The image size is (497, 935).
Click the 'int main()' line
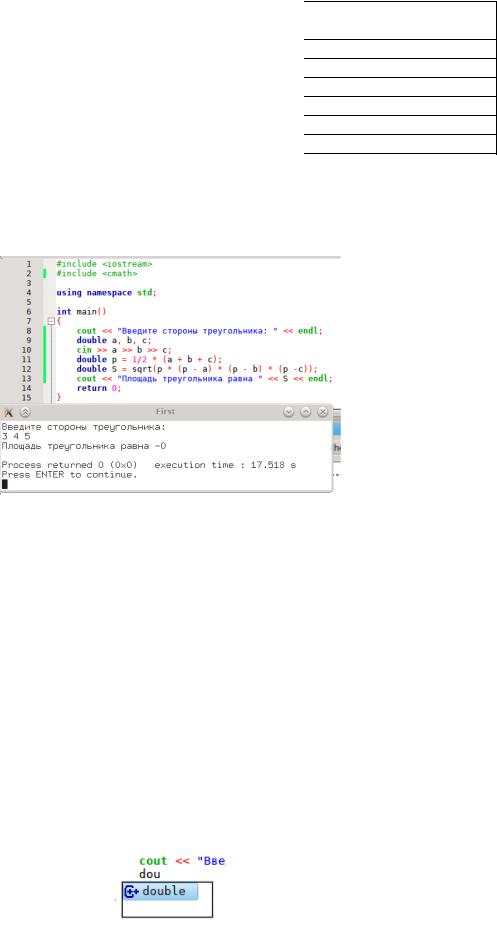coord(81,311)
